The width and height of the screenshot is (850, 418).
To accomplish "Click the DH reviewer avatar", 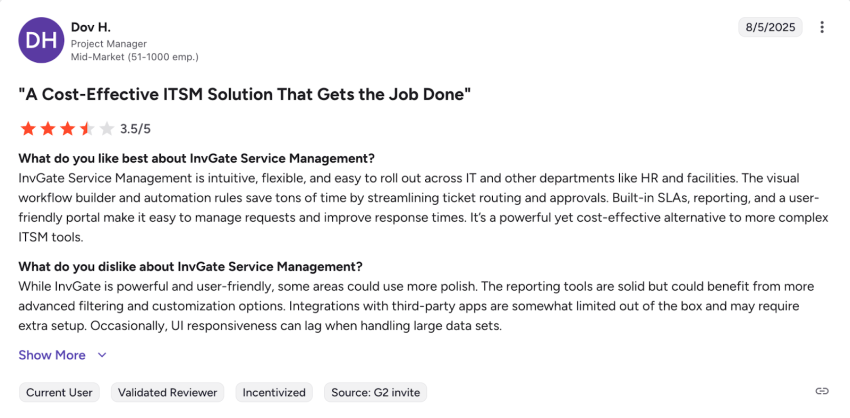I will [x=40, y=39].
